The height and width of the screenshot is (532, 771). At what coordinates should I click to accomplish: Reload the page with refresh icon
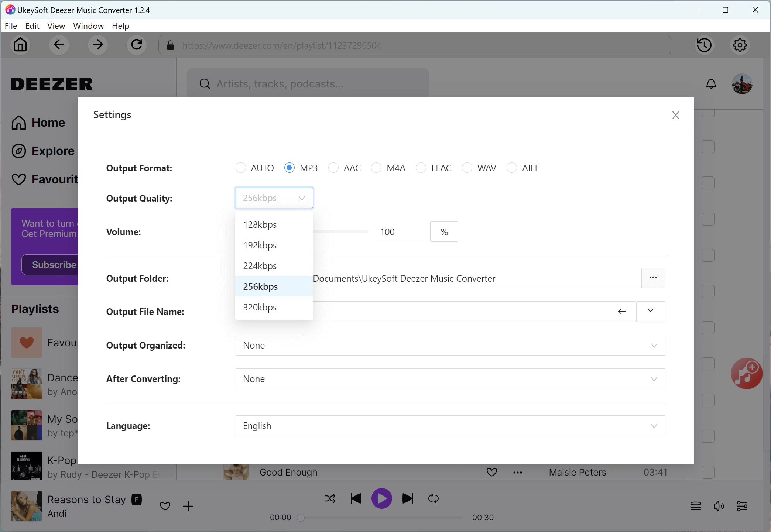click(x=137, y=45)
